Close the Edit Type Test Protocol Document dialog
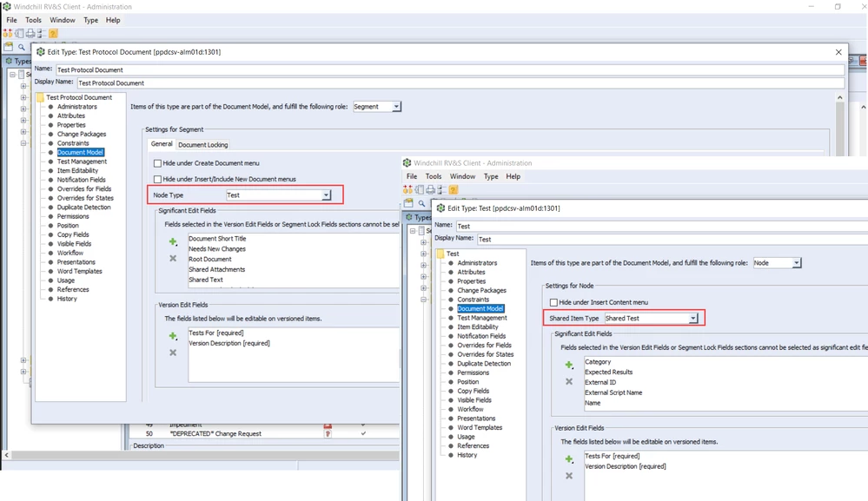Image resolution: width=868 pixels, height=501 pixels. tap(838, 52)
